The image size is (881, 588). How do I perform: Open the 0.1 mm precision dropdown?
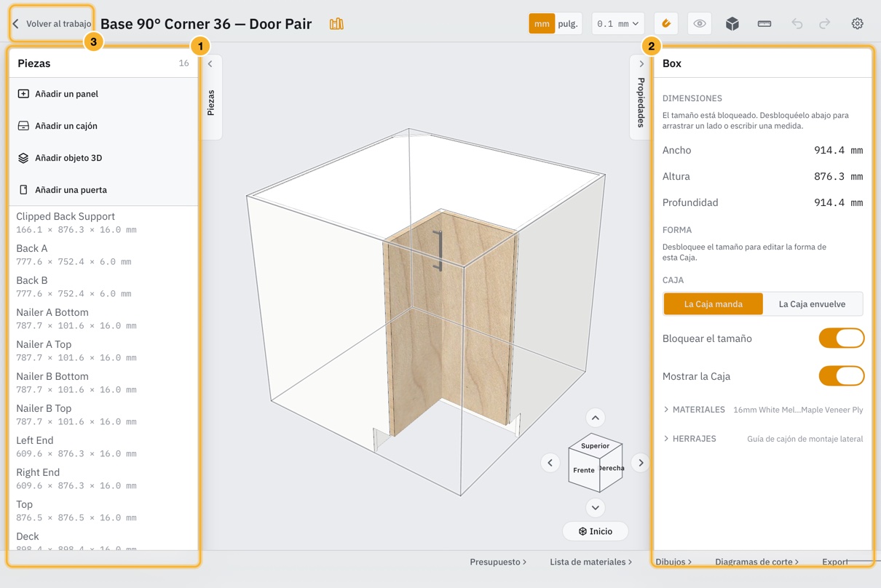617,24
